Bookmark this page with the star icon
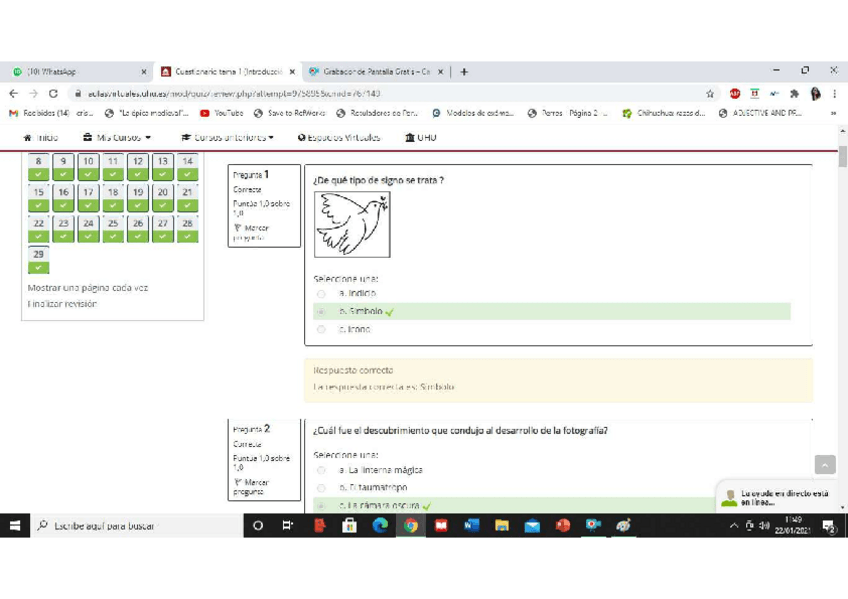This screenshot has height=599, width=848. [x=710, y=94]
